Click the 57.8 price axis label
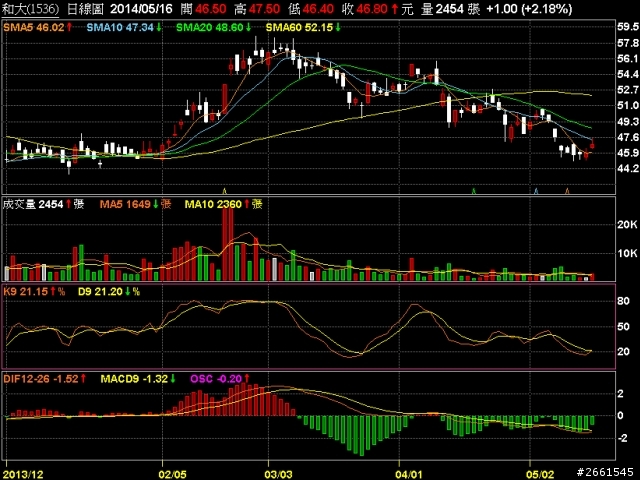The image size is (640, 480). [628, 43]
